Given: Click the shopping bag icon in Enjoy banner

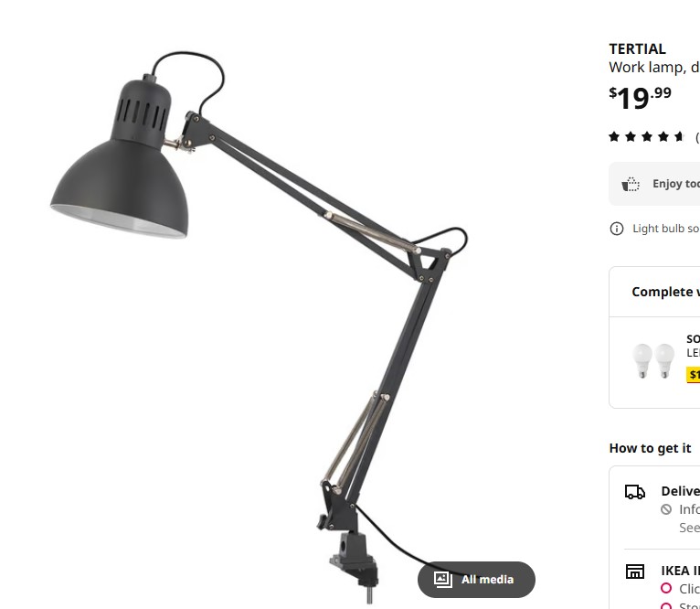Looking at the screenshot, I should (631, 184).
